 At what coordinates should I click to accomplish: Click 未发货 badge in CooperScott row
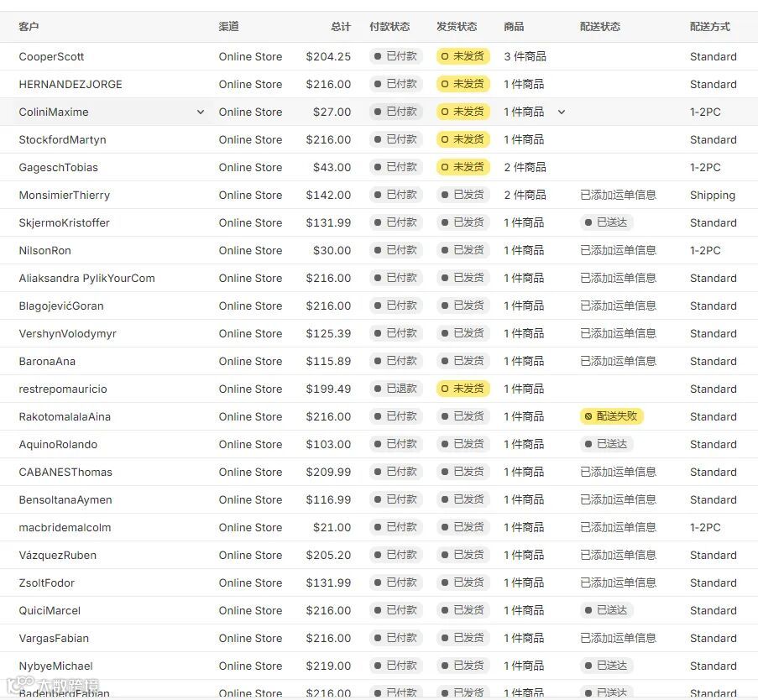pyautogui.click(x=463, y=56)
